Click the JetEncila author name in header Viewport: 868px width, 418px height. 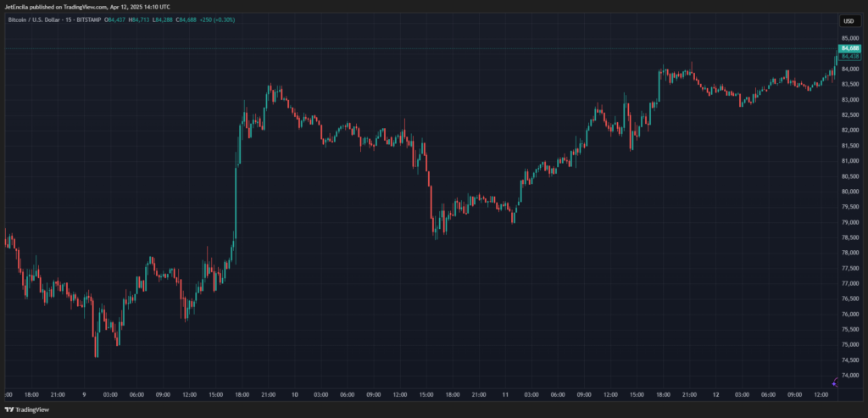[18, 6]
